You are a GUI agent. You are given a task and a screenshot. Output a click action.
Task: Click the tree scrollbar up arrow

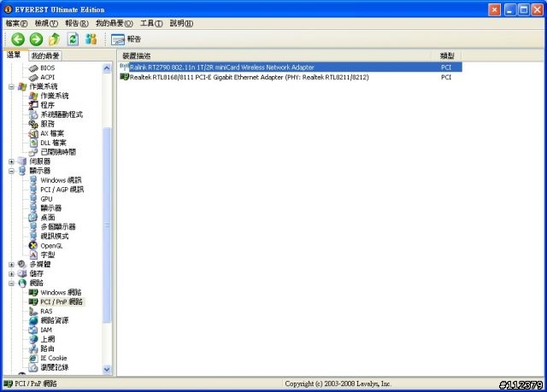(x=107, y=68)
